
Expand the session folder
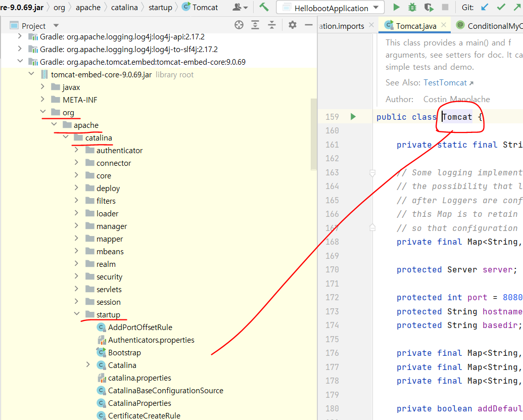(76, 302)
